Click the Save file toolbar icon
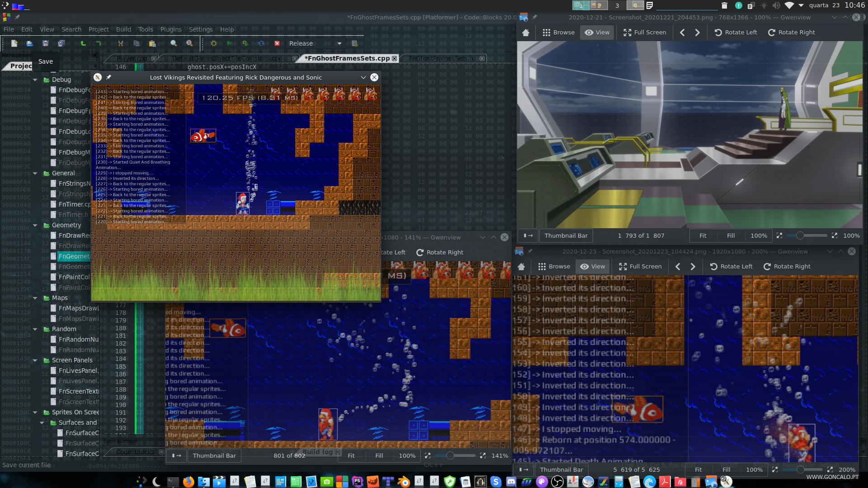The image size is (868, 488). pyautogui.click(x=45, y=43)
